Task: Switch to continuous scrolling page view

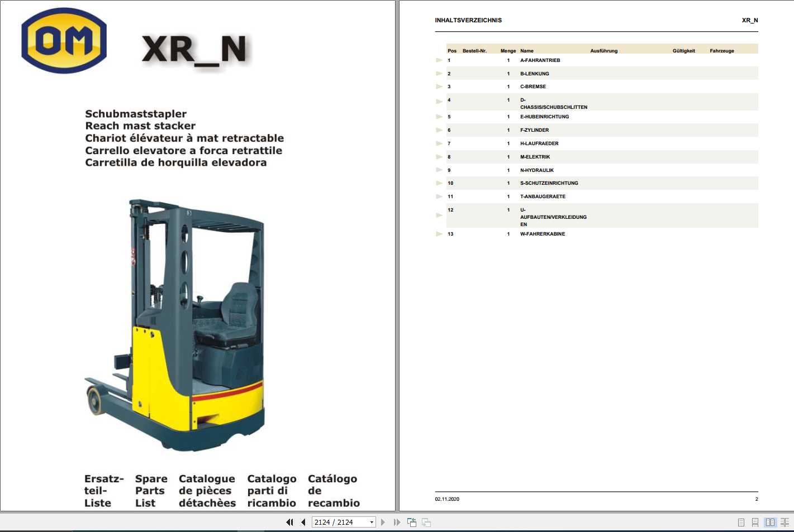Action: (x=755, y=523)
